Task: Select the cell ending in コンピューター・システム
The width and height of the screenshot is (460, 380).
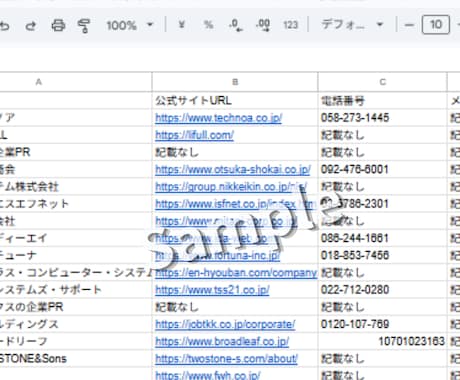Action: point(76,273)
